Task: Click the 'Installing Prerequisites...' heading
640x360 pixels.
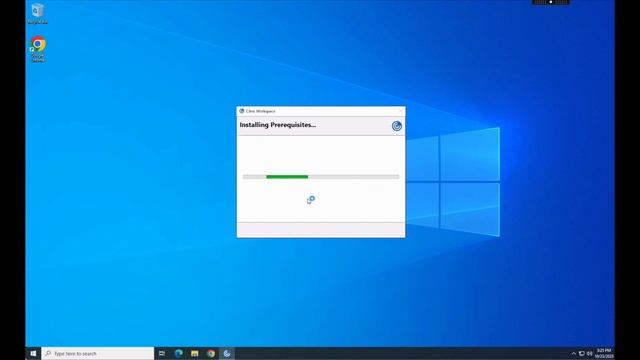Action: [x=278, y=125]
